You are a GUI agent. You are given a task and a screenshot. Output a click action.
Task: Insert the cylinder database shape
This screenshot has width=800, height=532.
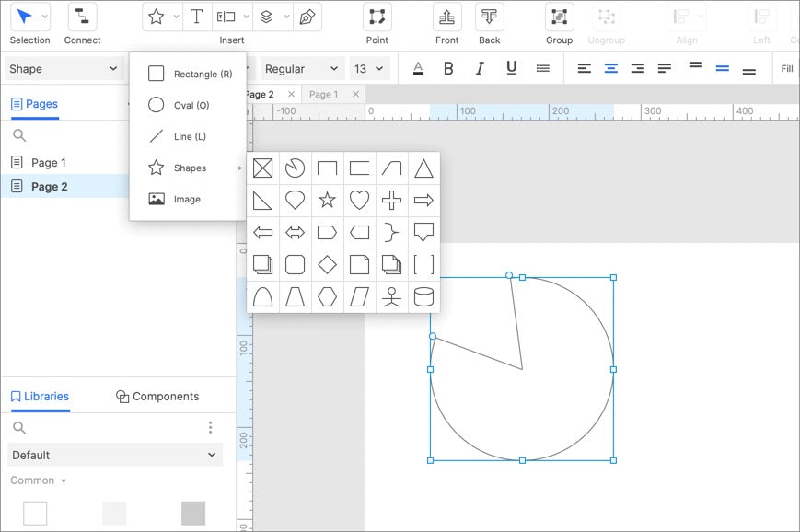[423, 297]
